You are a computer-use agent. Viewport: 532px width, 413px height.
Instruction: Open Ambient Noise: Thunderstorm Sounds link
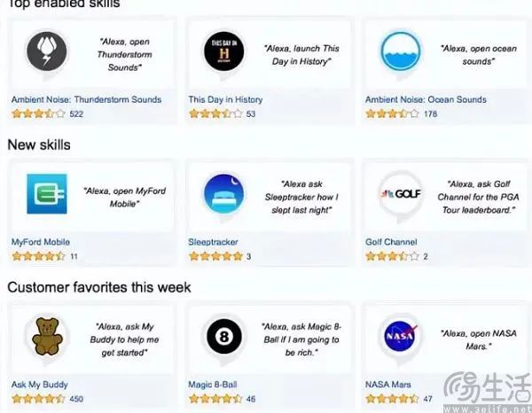86,99
